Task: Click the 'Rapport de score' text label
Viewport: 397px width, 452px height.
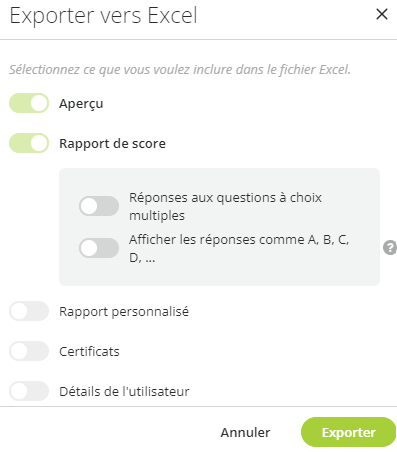Action: pos(112,144)
